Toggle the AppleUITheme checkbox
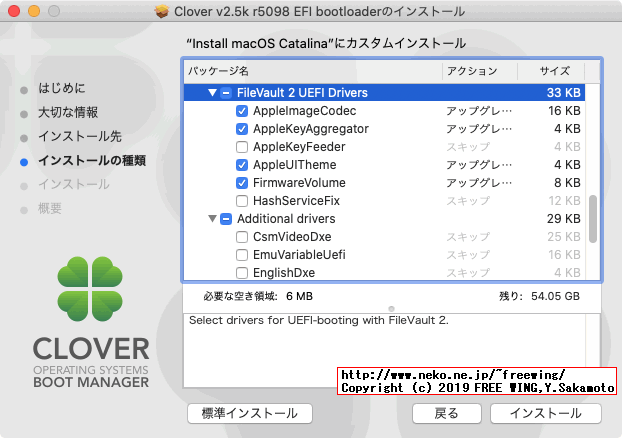This screenshot has height=438, width=622. (242, 165)
